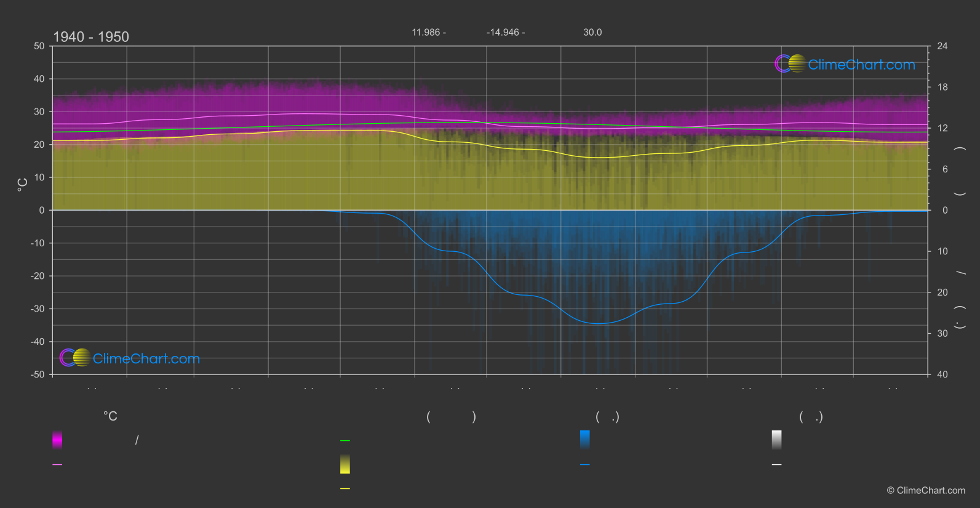Click the blue line legend marker
The height and width of the screenshot is (508, 980).
(585, 465)
